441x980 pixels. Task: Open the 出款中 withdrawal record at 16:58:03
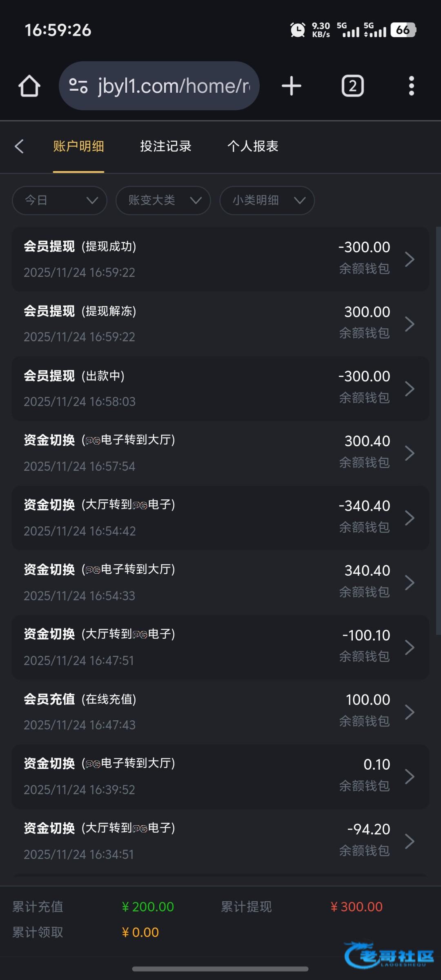[220, 388]
